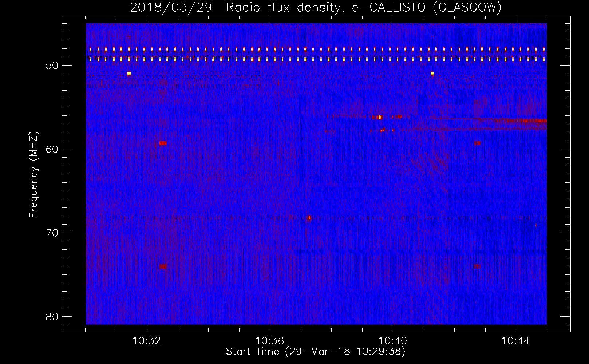The image size is (589, 364).
Task: Click the bright yellow burst near 10:39:30, 56 MHz
Action: pos(380,117)
